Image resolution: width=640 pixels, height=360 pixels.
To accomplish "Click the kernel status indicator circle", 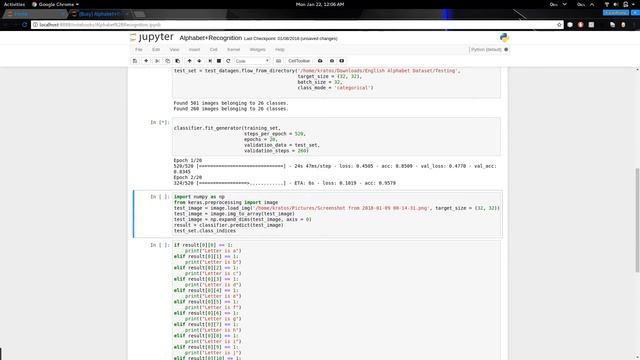I will tap(506, 49).
